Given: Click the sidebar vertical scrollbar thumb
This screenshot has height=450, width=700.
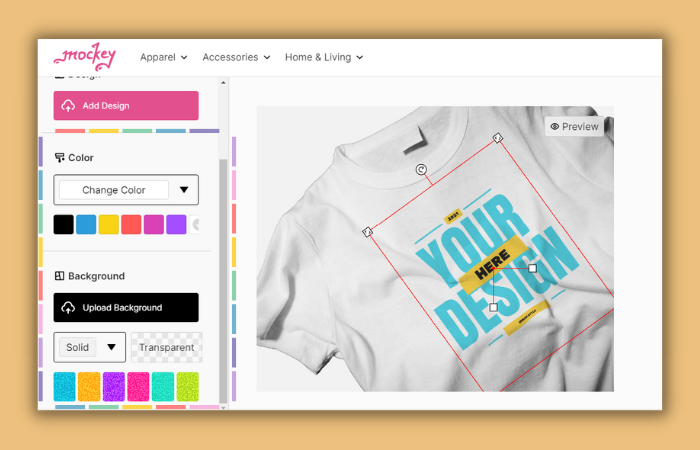Looking at the screenshot, I should click(223, 281).
